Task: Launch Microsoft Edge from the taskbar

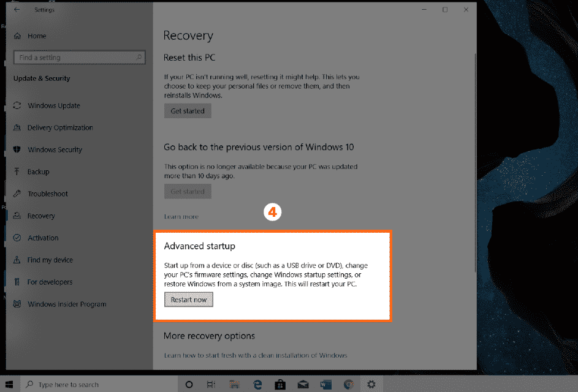Action: pos(257,385)
